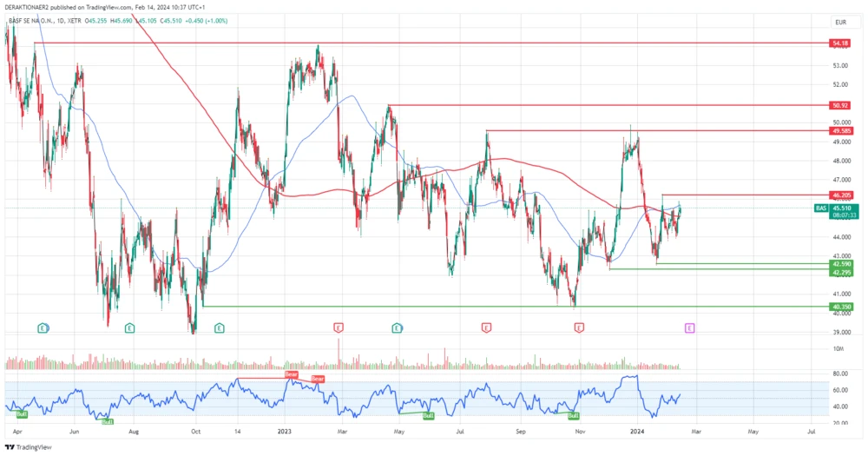Click the 2023 date axis label
Screen dimensions: 868x456
(285, 431)
